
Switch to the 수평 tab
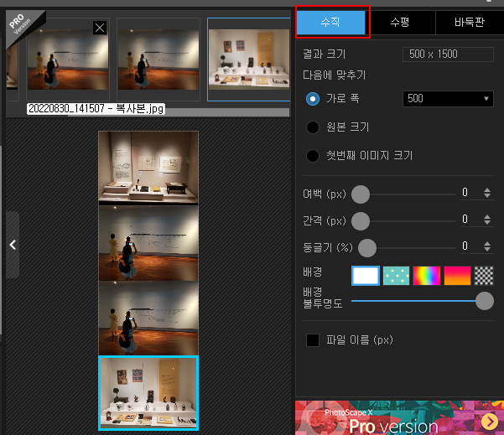point(400,22)
